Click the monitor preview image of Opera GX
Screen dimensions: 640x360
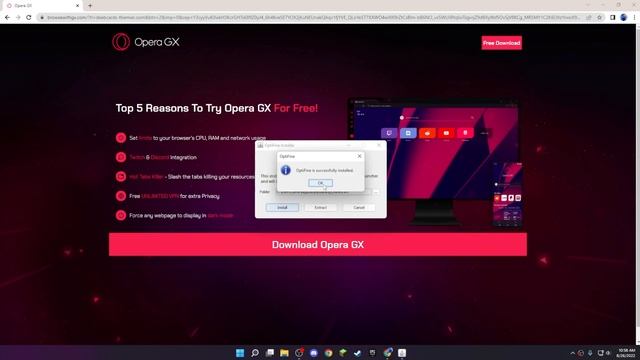tap(433, 161)
